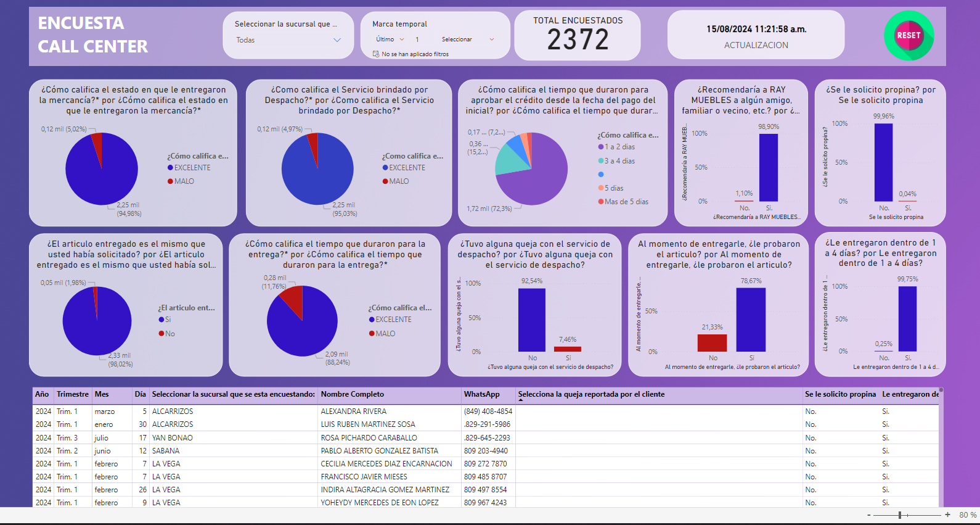Click the number field in Marca temporal

point(418,39)
